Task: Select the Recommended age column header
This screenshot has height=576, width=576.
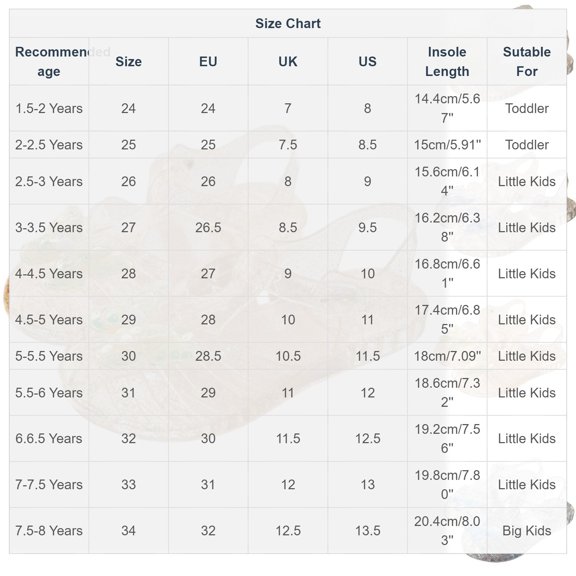Action: [x=49, y=61]
